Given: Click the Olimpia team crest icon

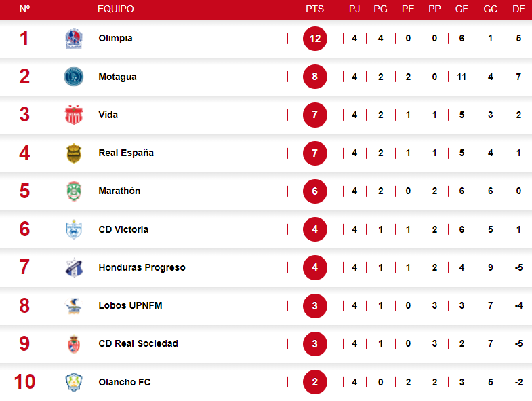Looking at the screenshot, I should 73,39.
